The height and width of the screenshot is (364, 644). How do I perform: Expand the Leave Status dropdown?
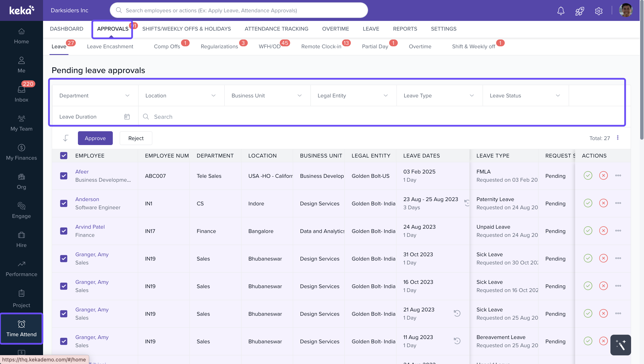tap(525, 96)
